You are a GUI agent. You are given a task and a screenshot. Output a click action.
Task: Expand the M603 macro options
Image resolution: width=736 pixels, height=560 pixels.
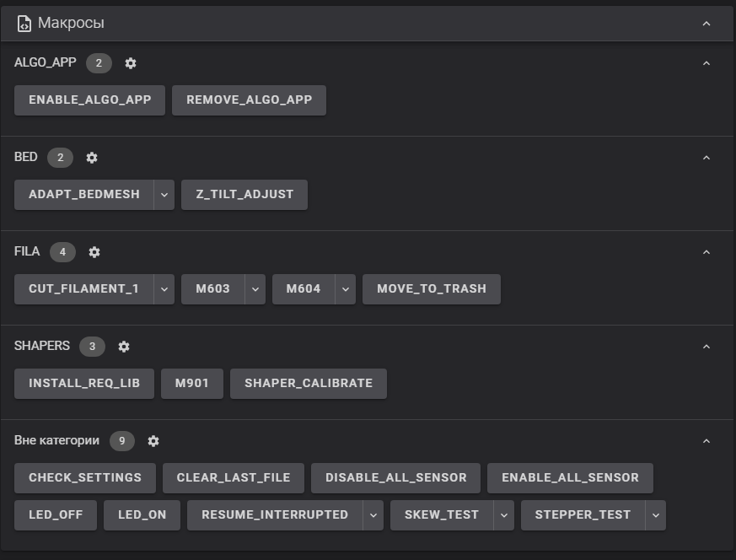coord(255,288)
